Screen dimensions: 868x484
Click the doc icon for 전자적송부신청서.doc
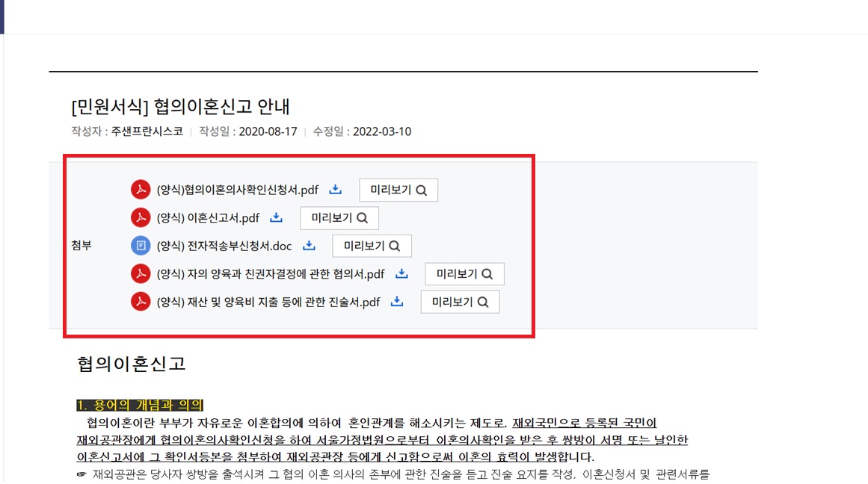141,246
